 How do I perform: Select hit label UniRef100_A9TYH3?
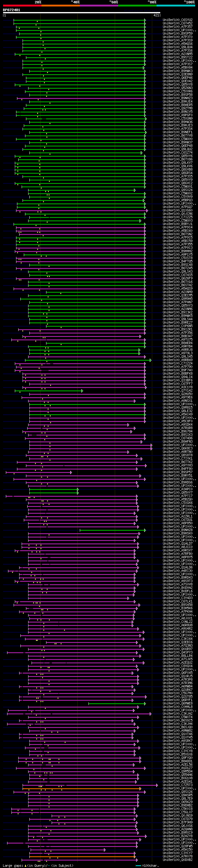pyautogui.click(x=178, y=465)
